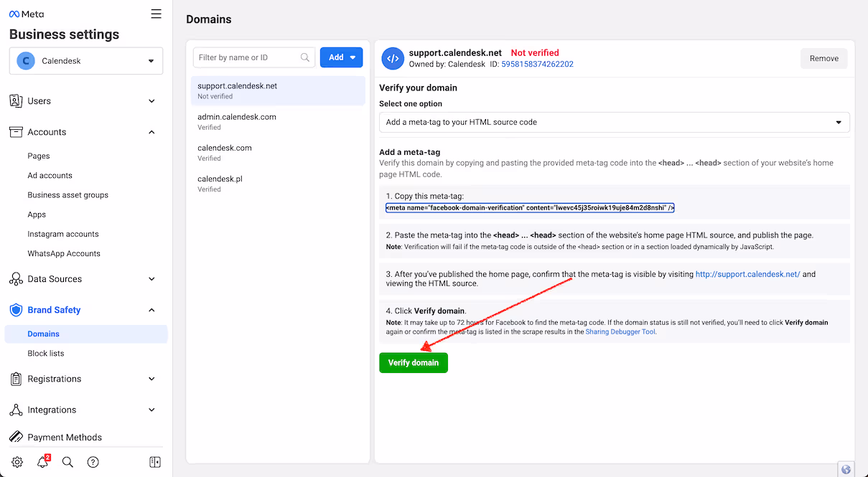Open the hamburger menu icon
The image size is (868, 477).
pyautogui.click(x=156, y=13)
